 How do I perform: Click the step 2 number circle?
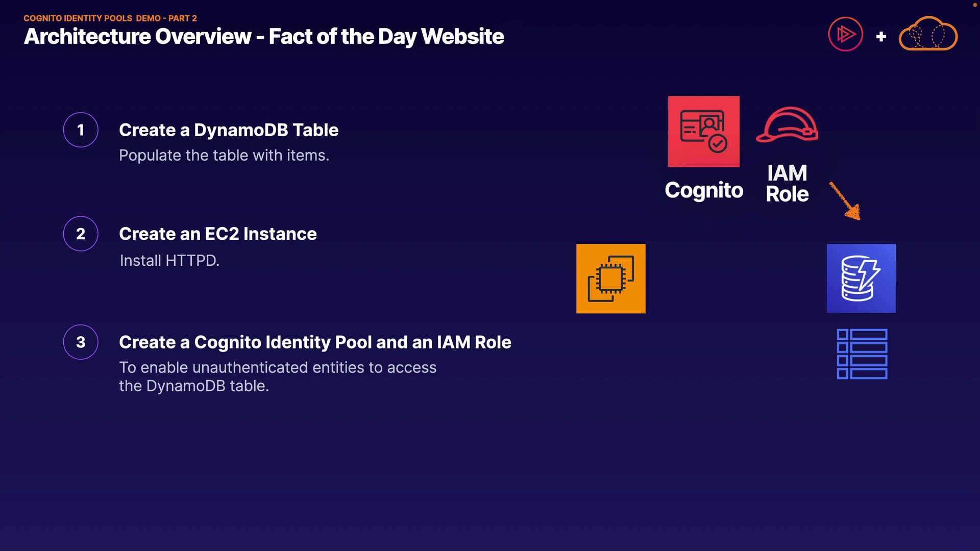pos(81,234)
